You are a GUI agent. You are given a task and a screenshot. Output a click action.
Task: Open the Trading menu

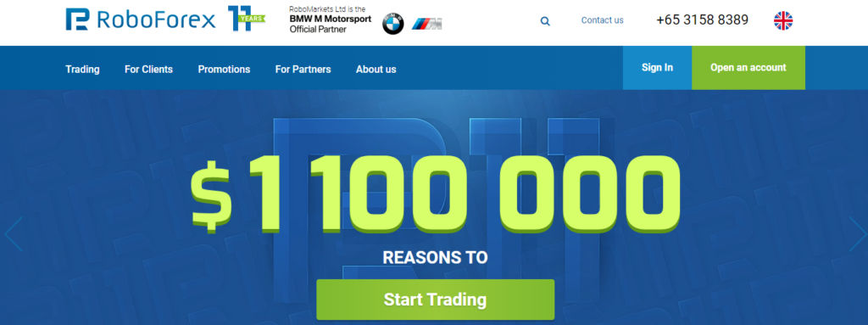click(82, 70)
